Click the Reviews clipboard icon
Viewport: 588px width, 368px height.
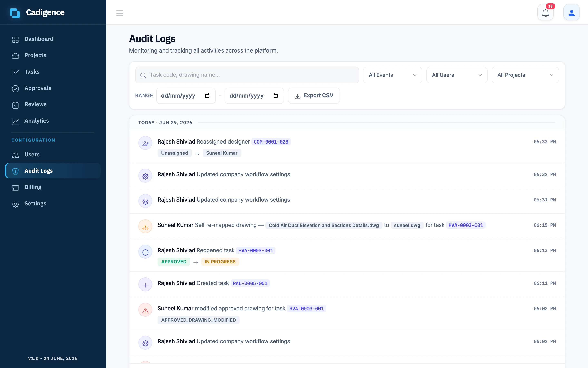click(16, 105)
